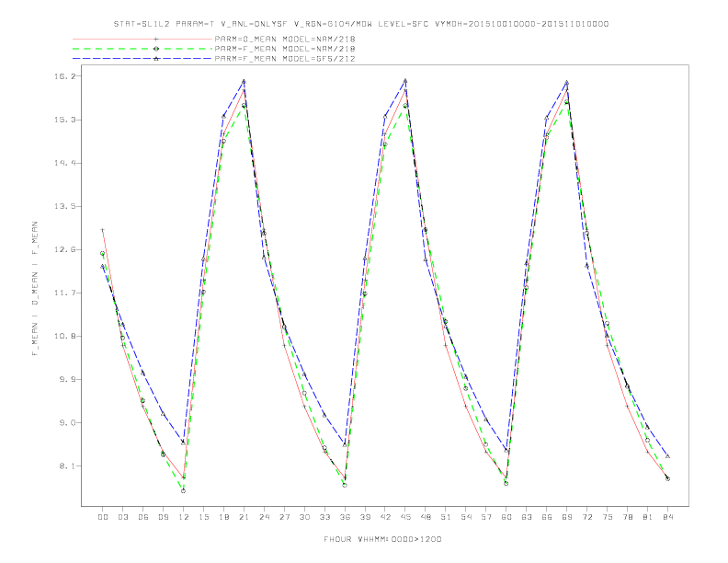Screen dimensions: 728x563
Task: Click x-axis forecast hour label 54
Action: tap(466, 517)
